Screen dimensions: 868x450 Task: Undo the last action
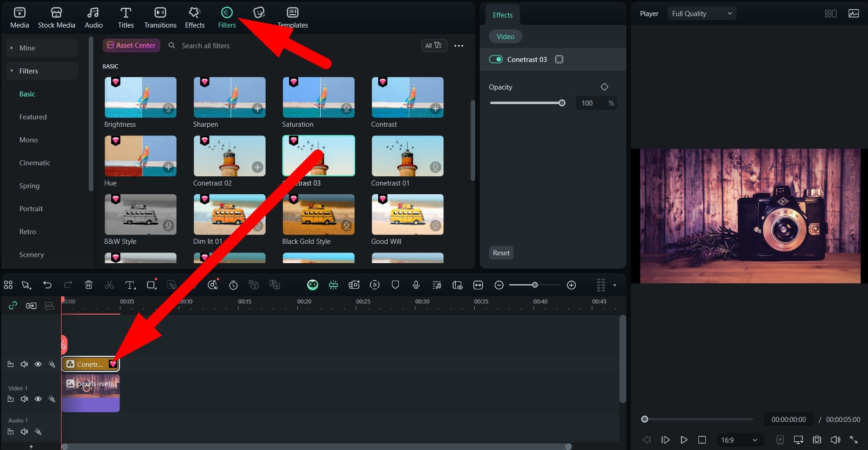point(47,285)
